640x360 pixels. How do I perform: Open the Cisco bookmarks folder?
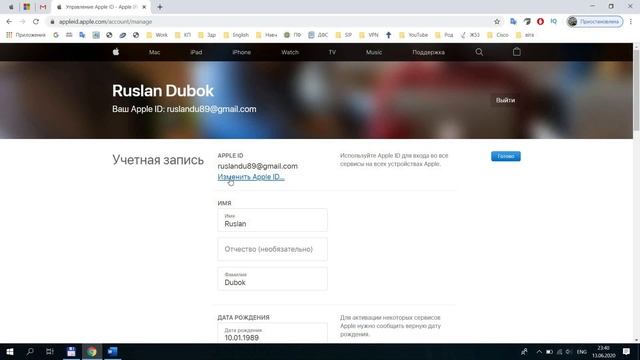pyautogui.click(x=498, y=35)
